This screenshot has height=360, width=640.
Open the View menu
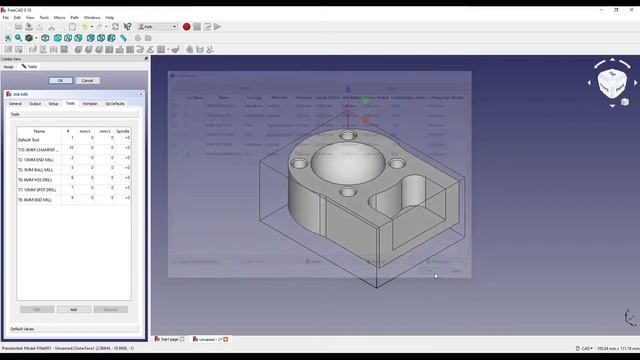click(30, 18)
